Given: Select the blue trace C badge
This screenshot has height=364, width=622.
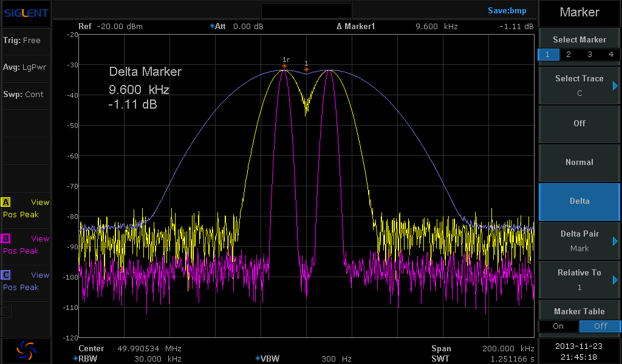Looking at the screenshot, I should (7, 275).
